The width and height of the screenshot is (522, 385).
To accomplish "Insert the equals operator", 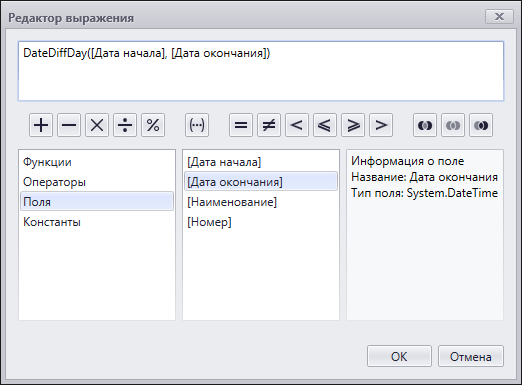I will pyautogui.click(x=241, y=125).
